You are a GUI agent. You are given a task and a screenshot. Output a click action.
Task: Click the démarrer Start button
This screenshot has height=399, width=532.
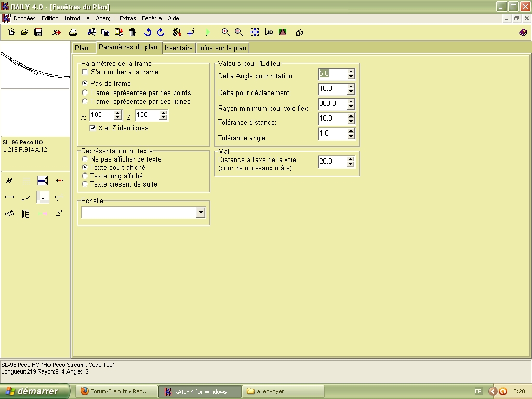(x=35, y=391)
